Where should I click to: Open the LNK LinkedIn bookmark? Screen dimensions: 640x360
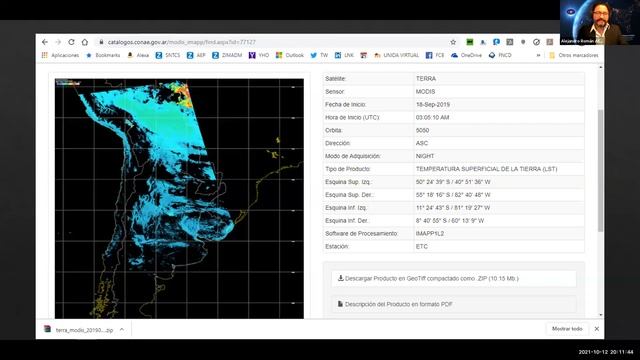pyautogui.click(x=344, y=55)
